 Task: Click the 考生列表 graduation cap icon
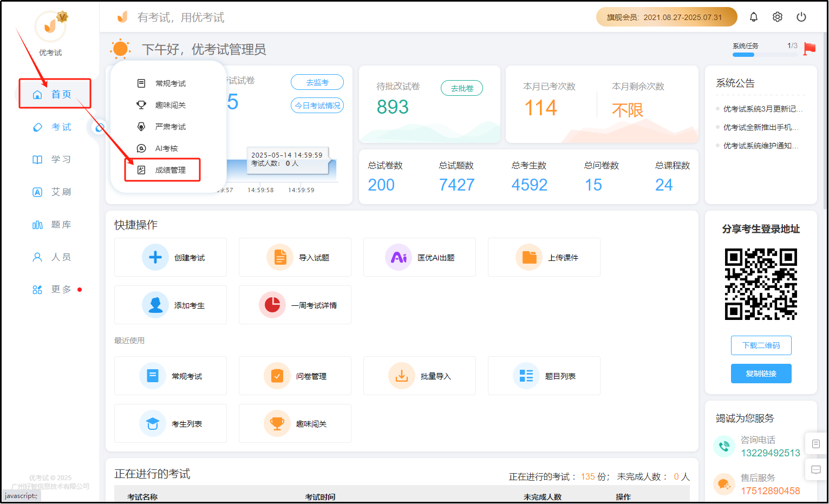coord(153,423)
